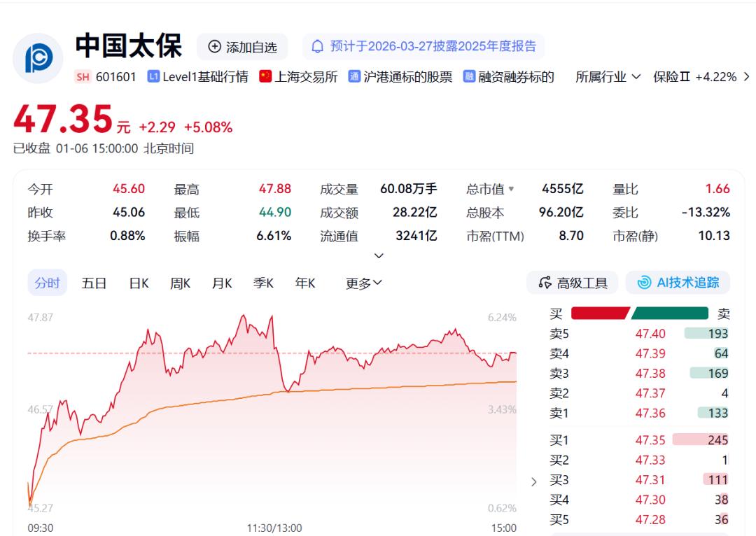Select the 买1 order row at 47.35
The height and width of the screenshot is (536, 756).
[x=640, y=440]
